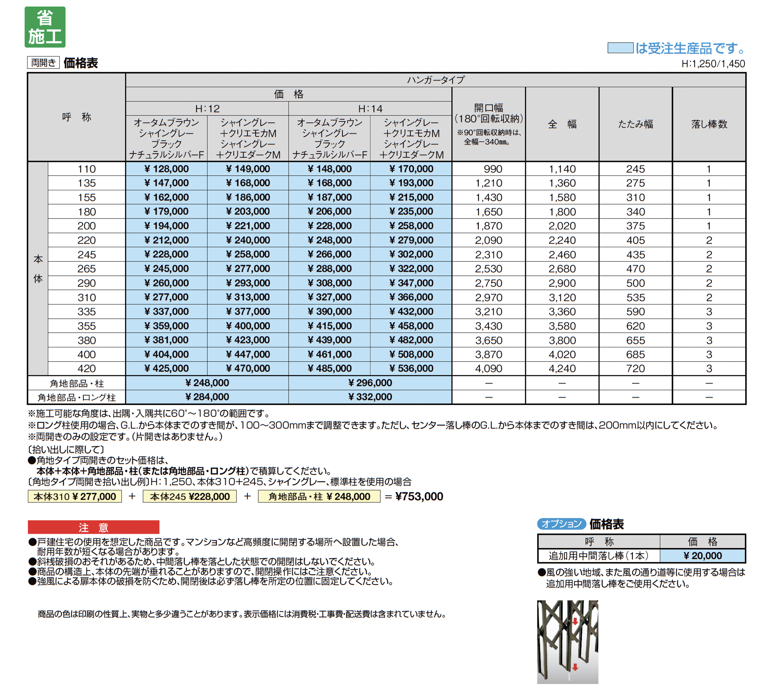The width and height of the screenshot is (775, 700).
Task: Click the green 省施工 badge icon
Action: pyautogui.click(x=45, y=27)
